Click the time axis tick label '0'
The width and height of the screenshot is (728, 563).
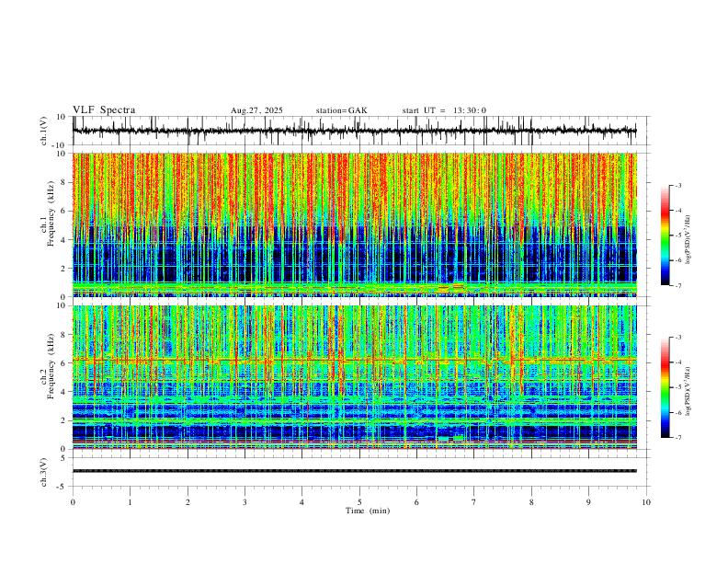[73, 502]
